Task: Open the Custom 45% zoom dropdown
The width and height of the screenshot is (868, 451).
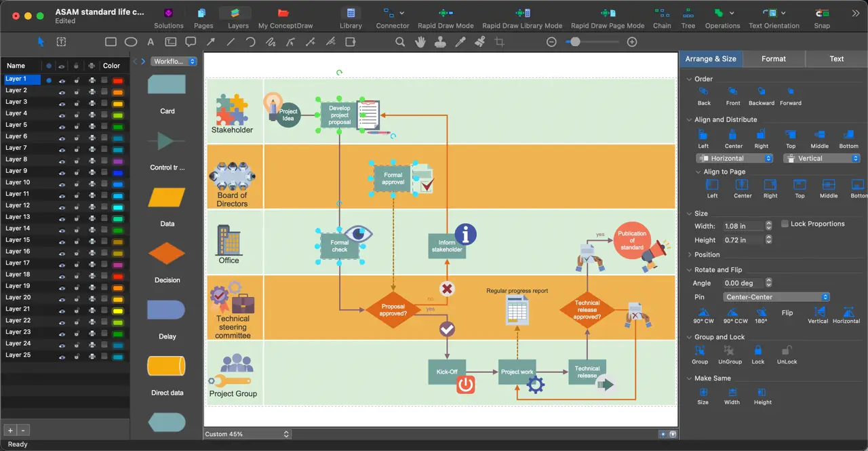Action: click(248, 434)
